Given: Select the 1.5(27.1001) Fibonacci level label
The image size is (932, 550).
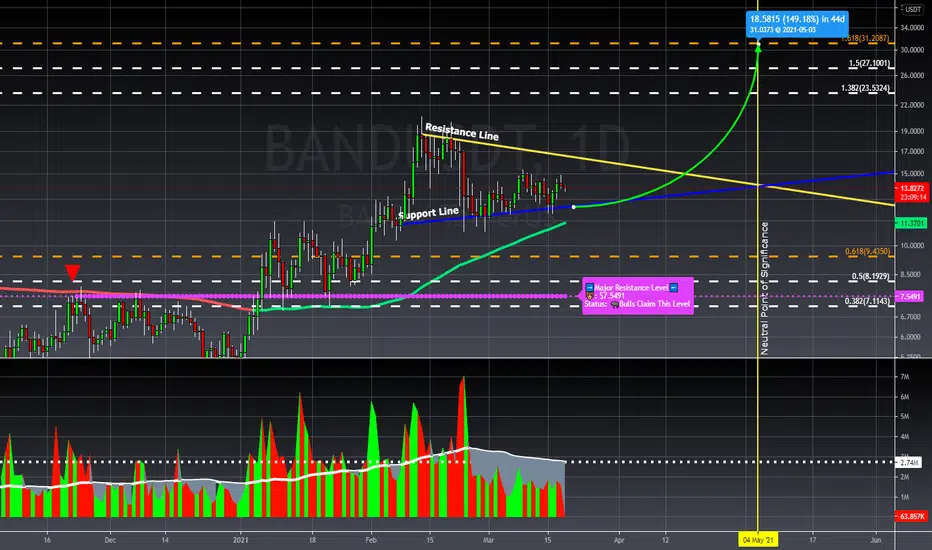Looking at the screenshot, I should (869, 63).
